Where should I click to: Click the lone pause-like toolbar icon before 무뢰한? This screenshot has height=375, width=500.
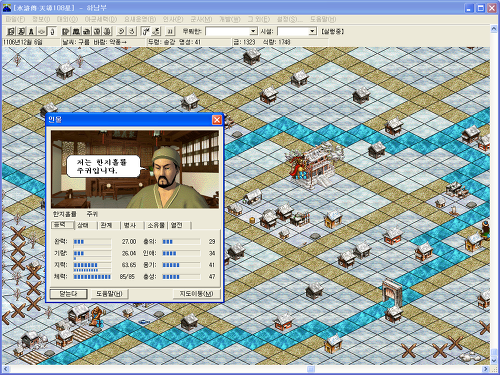170,31
